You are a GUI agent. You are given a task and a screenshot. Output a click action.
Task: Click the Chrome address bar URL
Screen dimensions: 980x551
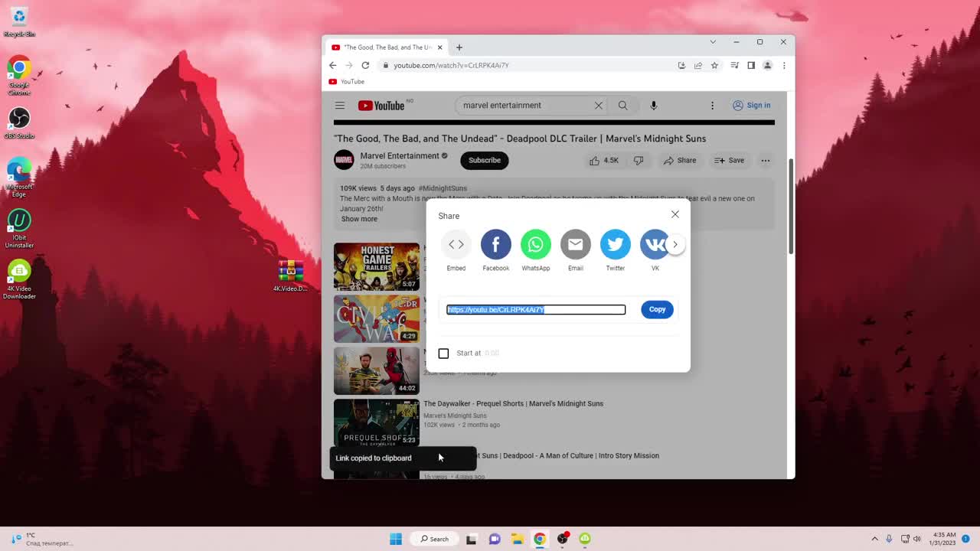(451, 65)
